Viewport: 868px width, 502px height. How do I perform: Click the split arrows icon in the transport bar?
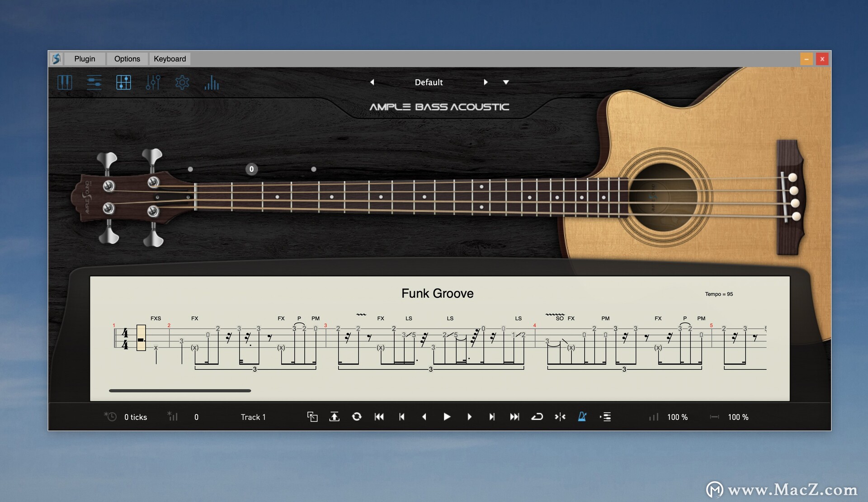560,417
